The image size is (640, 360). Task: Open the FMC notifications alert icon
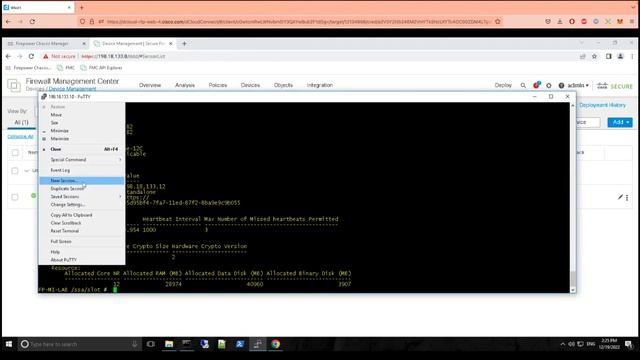[x=536, y=85]
